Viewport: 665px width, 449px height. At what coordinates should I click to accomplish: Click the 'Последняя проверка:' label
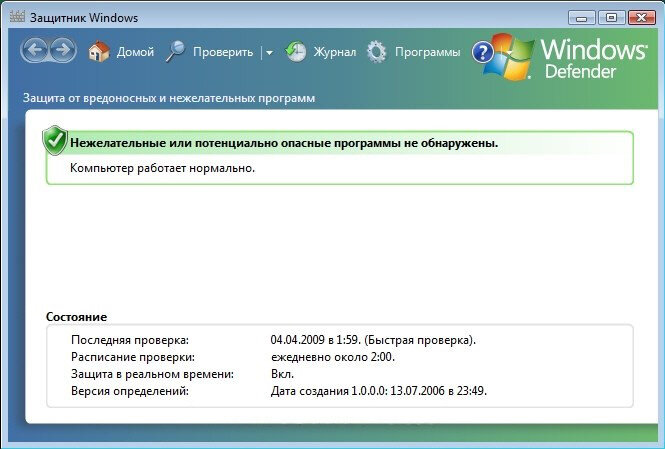[x=130, y=340]
